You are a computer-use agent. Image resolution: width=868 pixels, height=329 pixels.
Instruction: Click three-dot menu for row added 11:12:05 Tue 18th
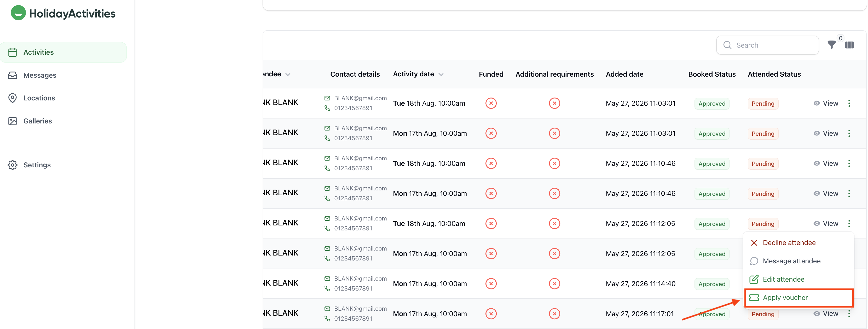(849, 223)
